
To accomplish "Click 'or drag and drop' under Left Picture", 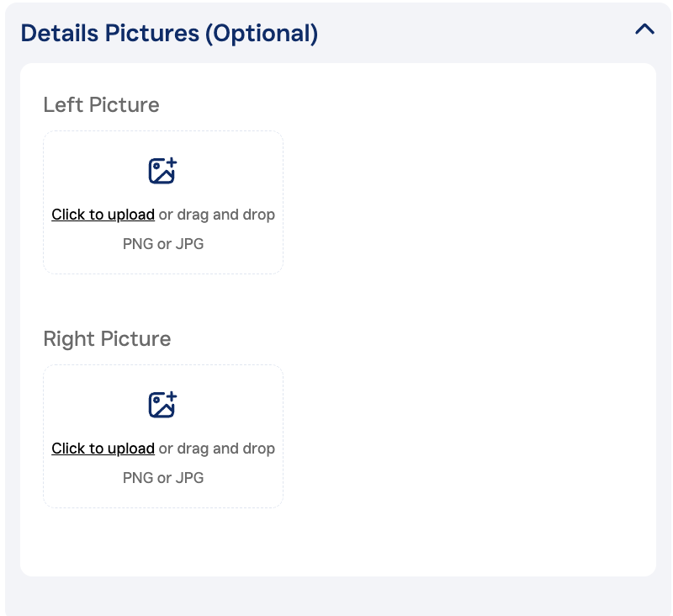I will (x=216, y=215).
